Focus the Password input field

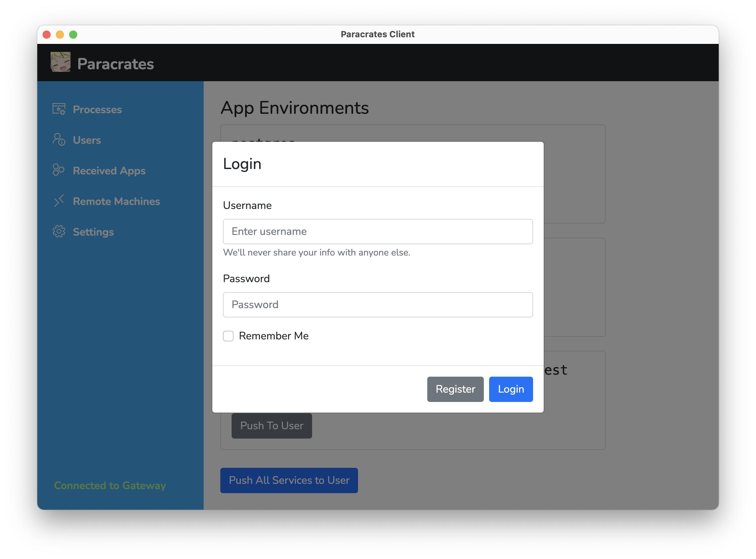pos(378,304)
